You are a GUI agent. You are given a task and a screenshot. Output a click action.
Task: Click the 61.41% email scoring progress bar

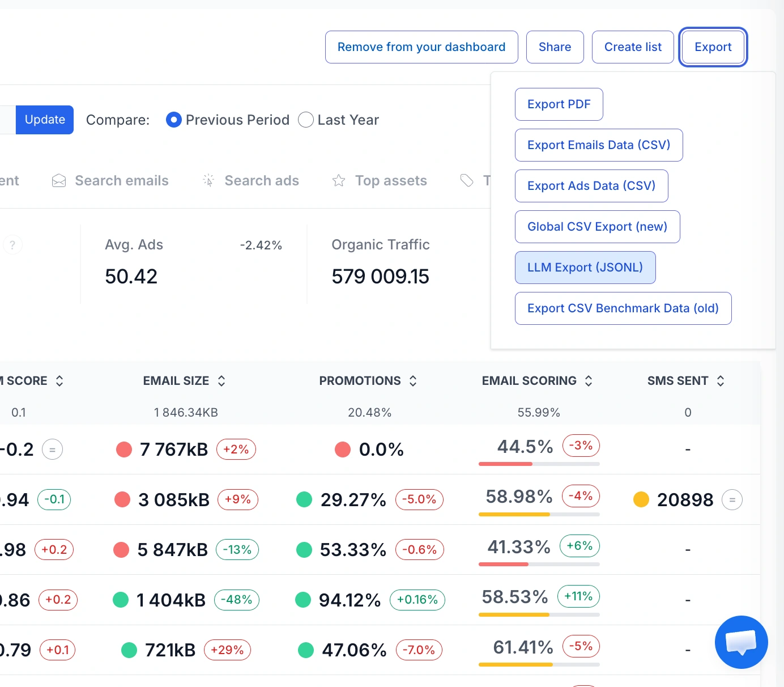tap(539, 664)
